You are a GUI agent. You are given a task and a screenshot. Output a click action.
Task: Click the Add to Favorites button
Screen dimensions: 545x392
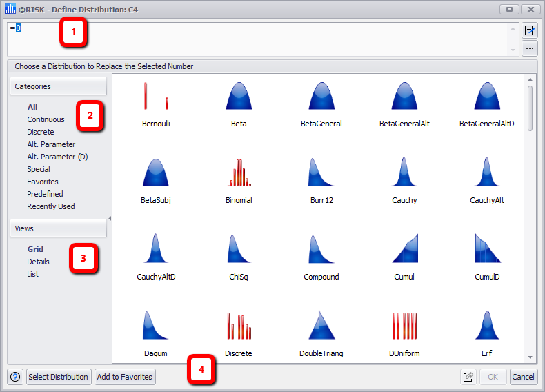[x=125, y=377]
